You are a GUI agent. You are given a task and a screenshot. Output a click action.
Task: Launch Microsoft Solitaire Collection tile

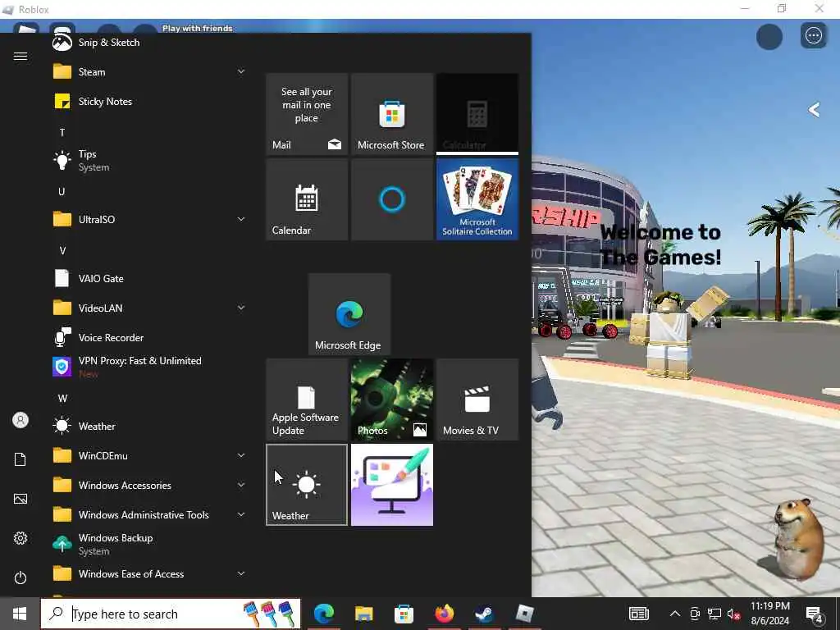pos(477,199)
